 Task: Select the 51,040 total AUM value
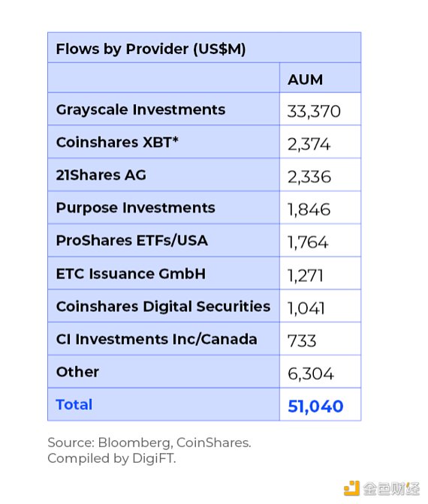315,406
